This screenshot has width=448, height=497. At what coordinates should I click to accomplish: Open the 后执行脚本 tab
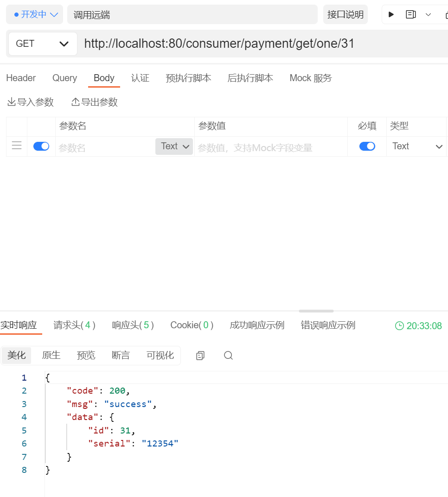pos(250,78)
